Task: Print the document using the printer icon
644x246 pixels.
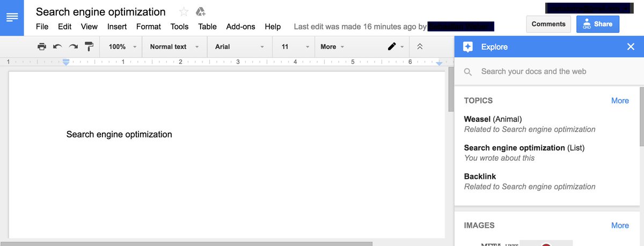Action: coord(42,47)
